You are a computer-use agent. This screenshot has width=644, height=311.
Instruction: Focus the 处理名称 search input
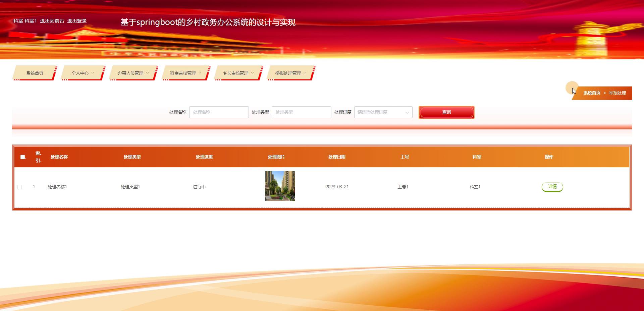(219, 112)
